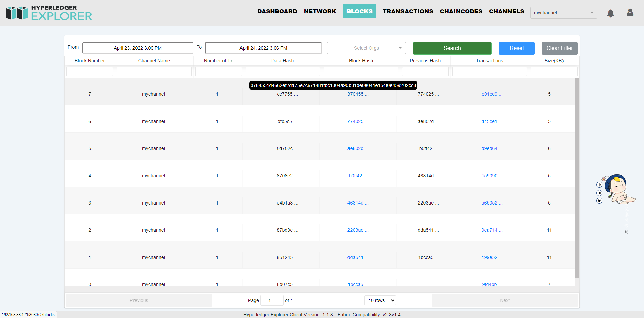The height and width of the screenshot is (318, 644).
Task: Open transaction link d9ed64
Action: [x=492, y=148]
